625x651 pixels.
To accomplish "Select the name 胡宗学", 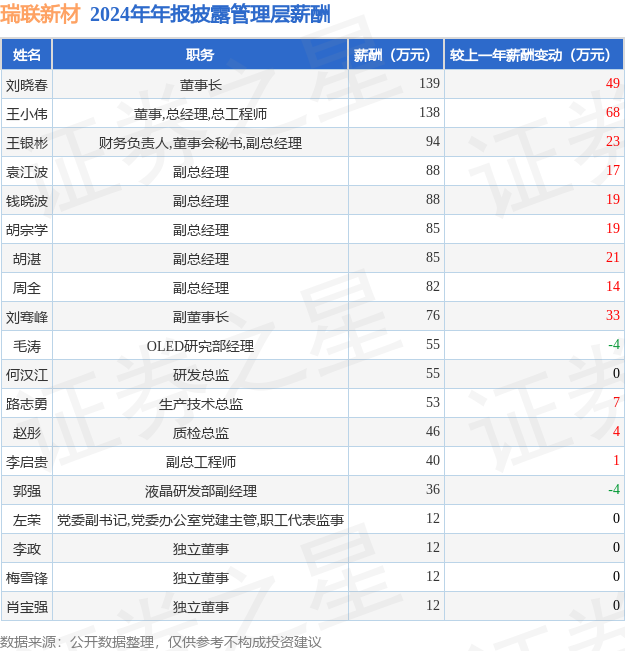I will point(27,230).
